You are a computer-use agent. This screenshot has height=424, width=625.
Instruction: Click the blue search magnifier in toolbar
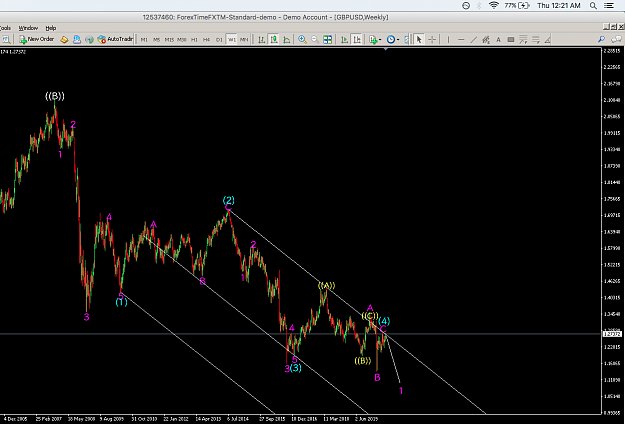[x=601, y=39]
